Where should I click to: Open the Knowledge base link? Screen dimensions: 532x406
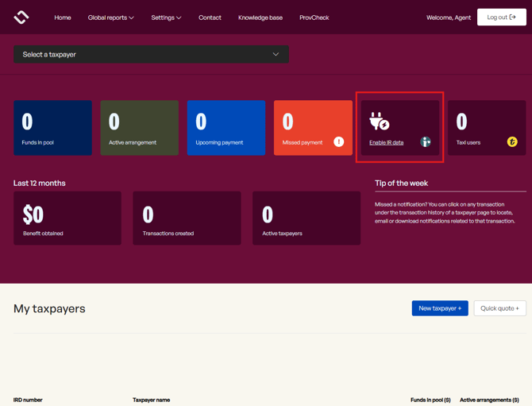point(260,17)
